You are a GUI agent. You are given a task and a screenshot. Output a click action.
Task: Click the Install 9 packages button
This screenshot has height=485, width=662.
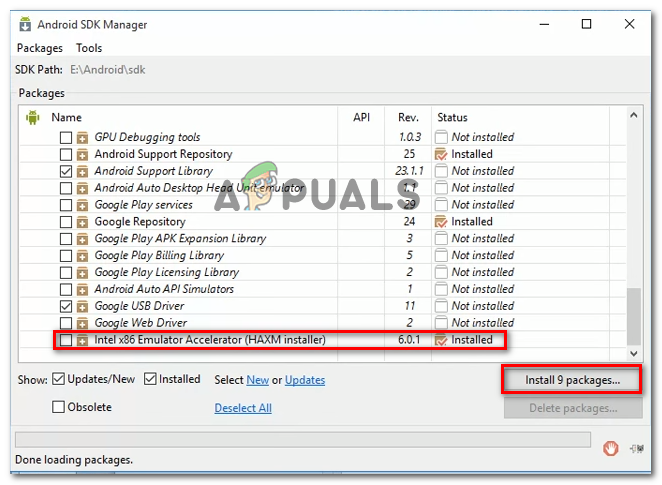(572, 380)
